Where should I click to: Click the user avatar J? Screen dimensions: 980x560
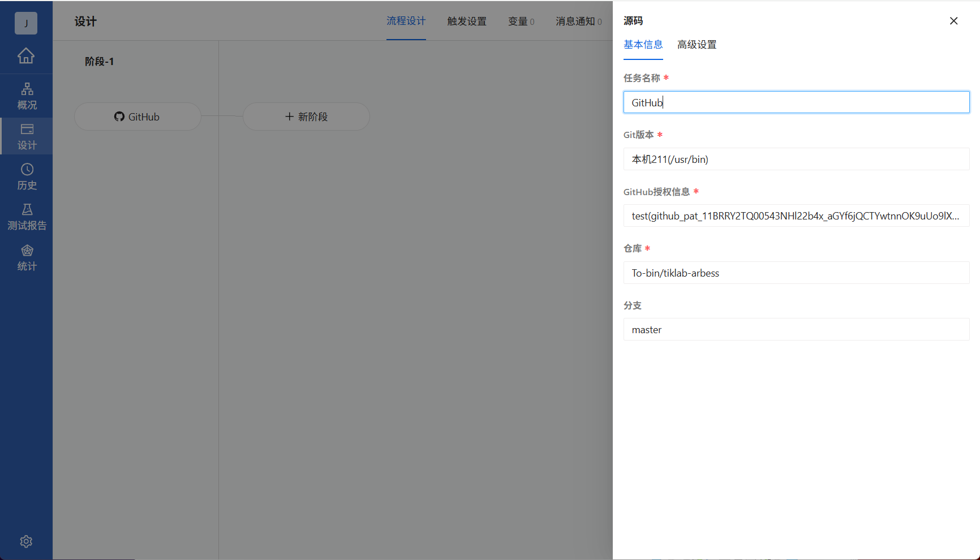[x=26, y=23]
